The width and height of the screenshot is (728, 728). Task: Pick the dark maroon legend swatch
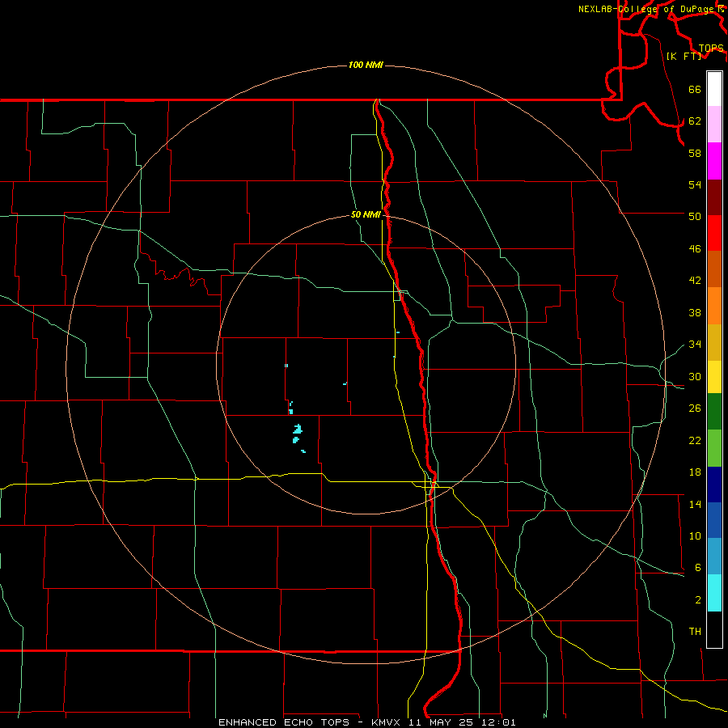pos(714,197)
